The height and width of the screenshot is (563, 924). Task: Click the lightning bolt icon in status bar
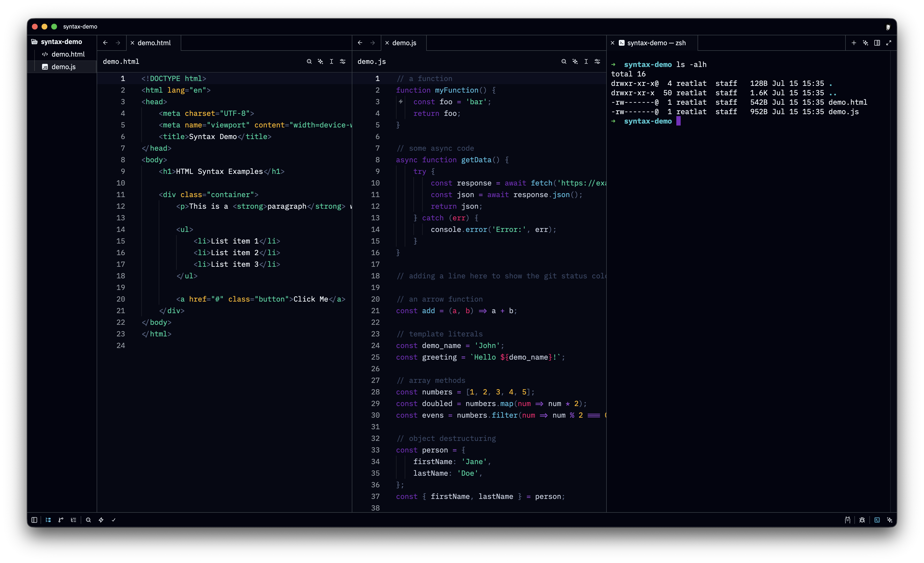coord(101,520)
